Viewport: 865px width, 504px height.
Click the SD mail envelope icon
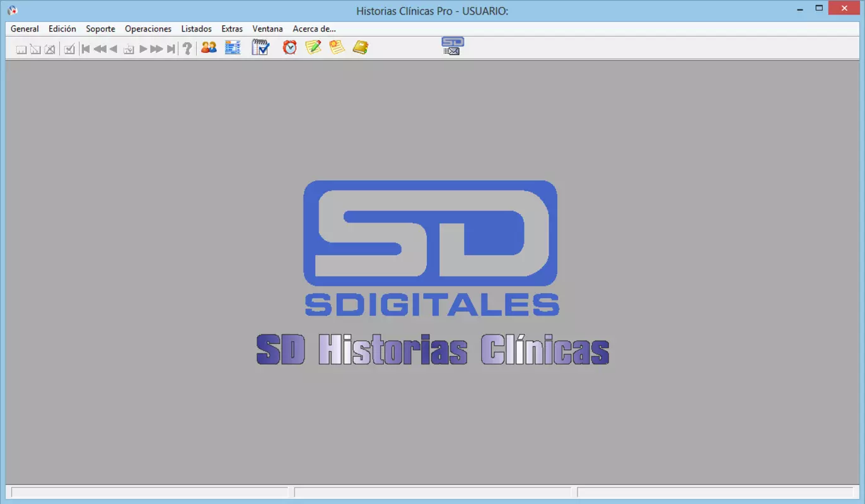453,46
